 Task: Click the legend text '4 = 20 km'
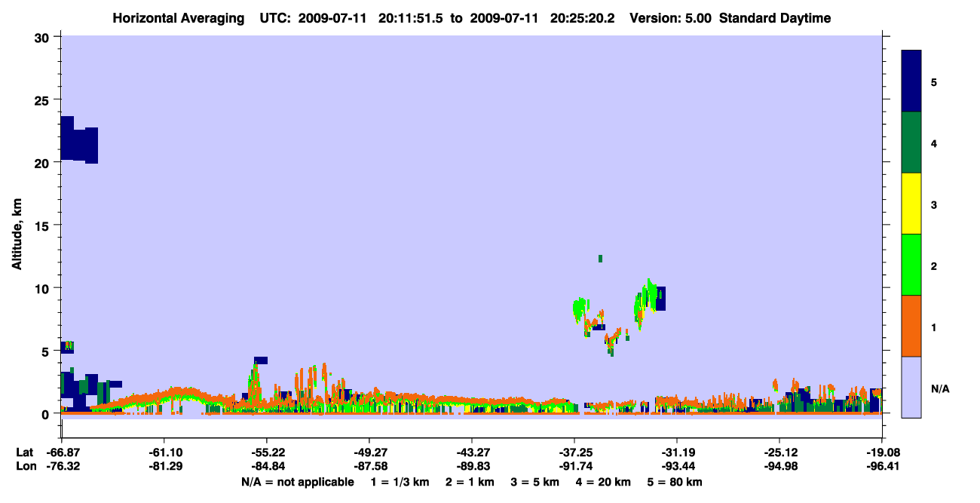605,482
